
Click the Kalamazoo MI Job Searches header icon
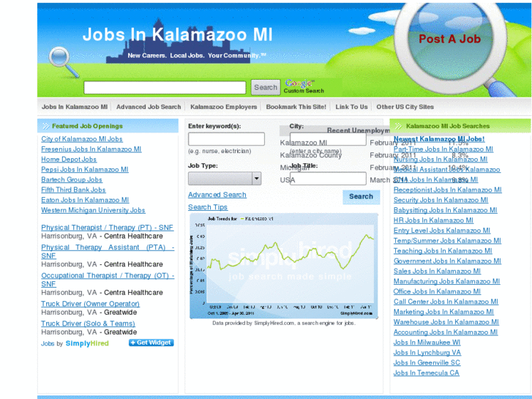point(398,127)
